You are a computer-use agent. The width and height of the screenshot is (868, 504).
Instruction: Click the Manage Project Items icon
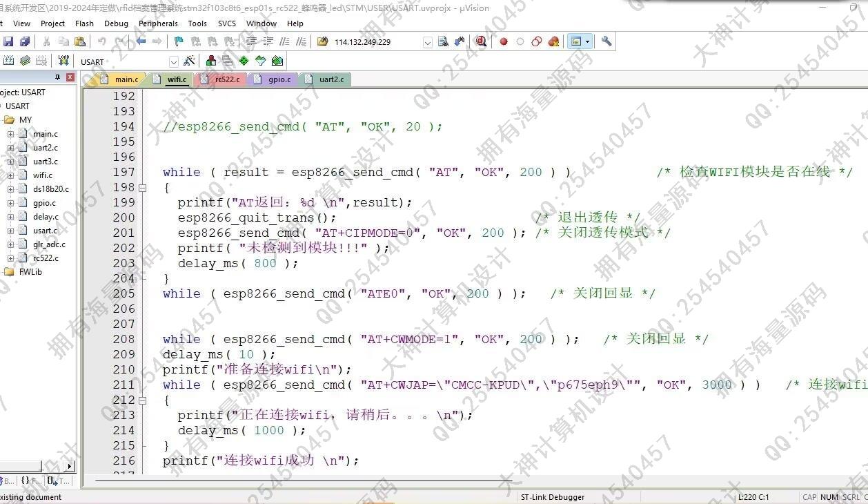211,61
